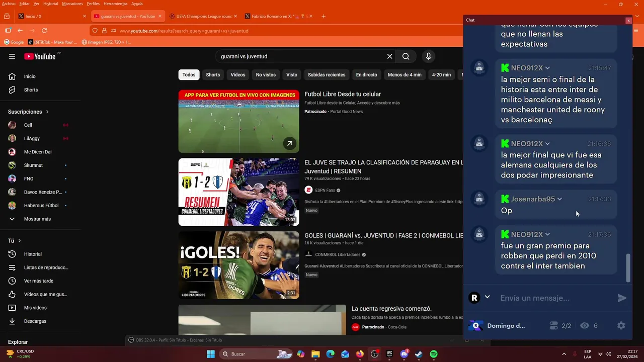644x362 pixels.
Task: Select the Todos filter chip
Action: point(189,75)
